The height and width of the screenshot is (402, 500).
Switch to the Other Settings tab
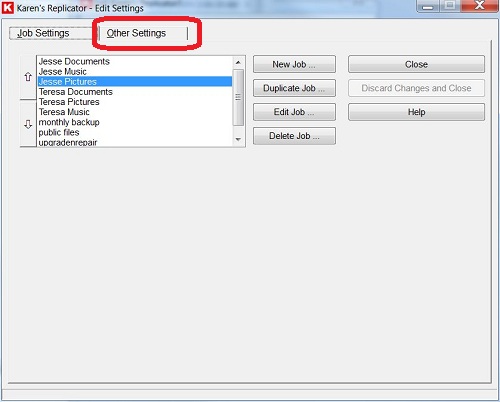(136, 33)
